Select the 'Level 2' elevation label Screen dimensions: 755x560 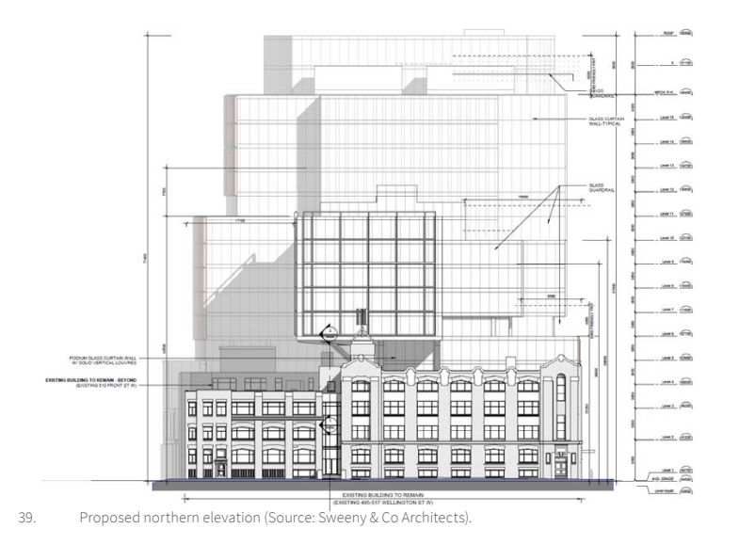(668, 438)
